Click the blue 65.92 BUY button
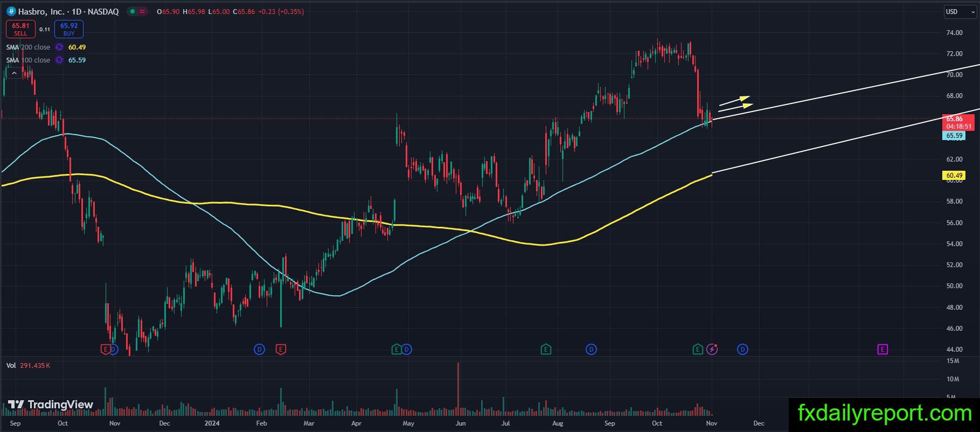The height and width of the screenshot is (432, 980). pos(69,29)
